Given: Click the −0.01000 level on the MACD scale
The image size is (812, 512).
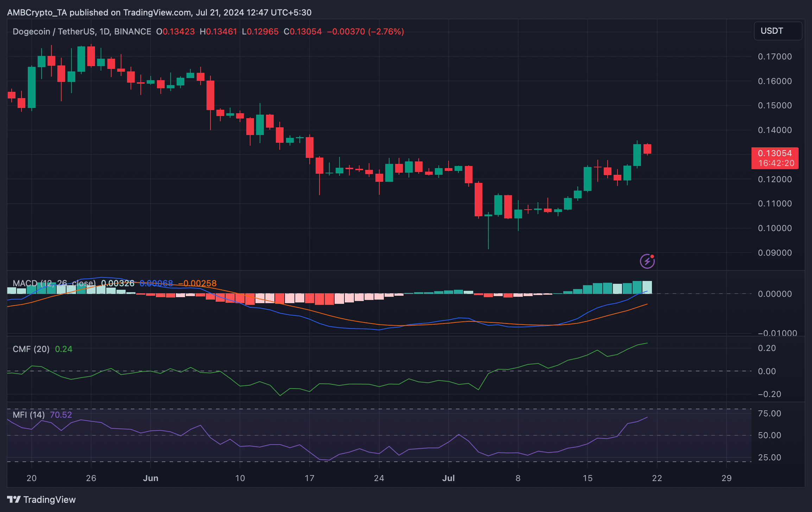Looking at the screenshot, I should click(x=777, y=333).
